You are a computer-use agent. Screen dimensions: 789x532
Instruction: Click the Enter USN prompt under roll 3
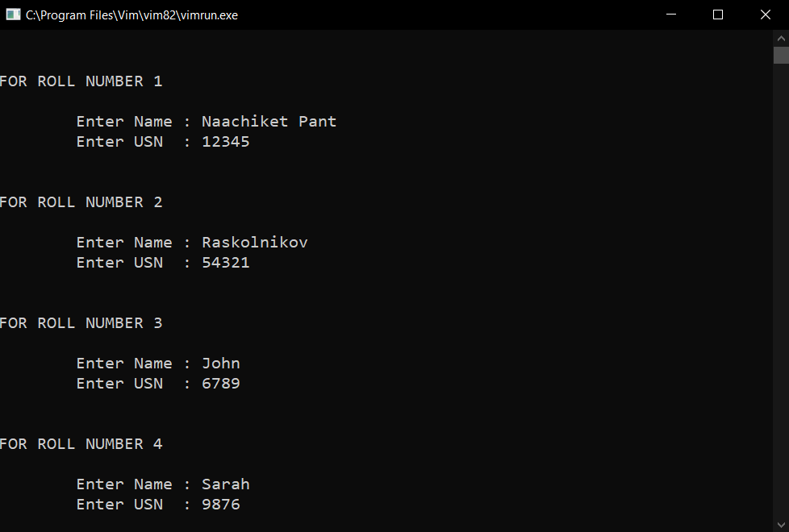pos(119,383)
